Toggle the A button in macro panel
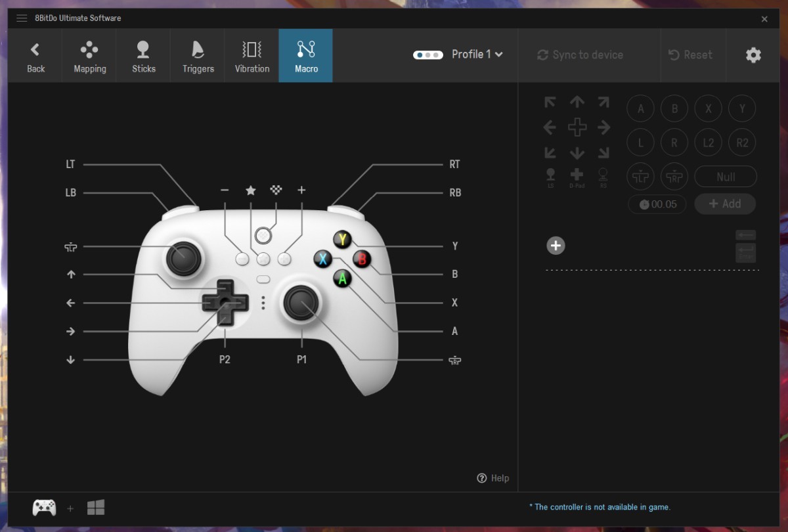Viewport: 788px width, 532px height. (640, 109)
